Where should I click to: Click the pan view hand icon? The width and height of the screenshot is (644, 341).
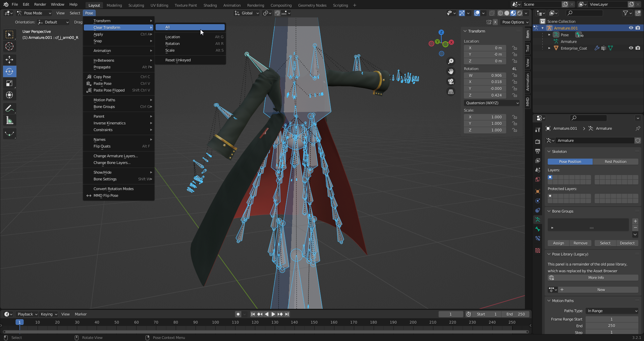(x=451, y=71)
